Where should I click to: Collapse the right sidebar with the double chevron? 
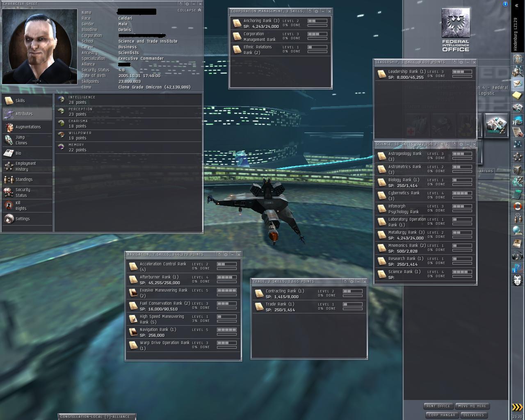pyautogui.click(x=516, y=5)
